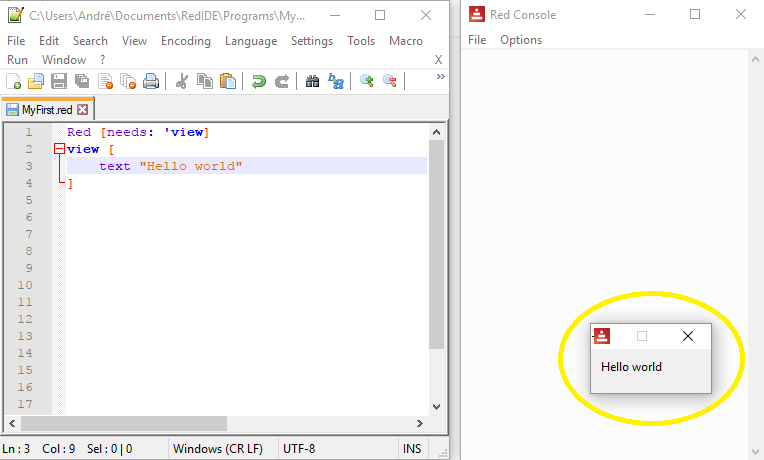Screen dimensions: 764x460
Task: Click the horizontal scrollbar left arrow
Action: click(12, 423)
